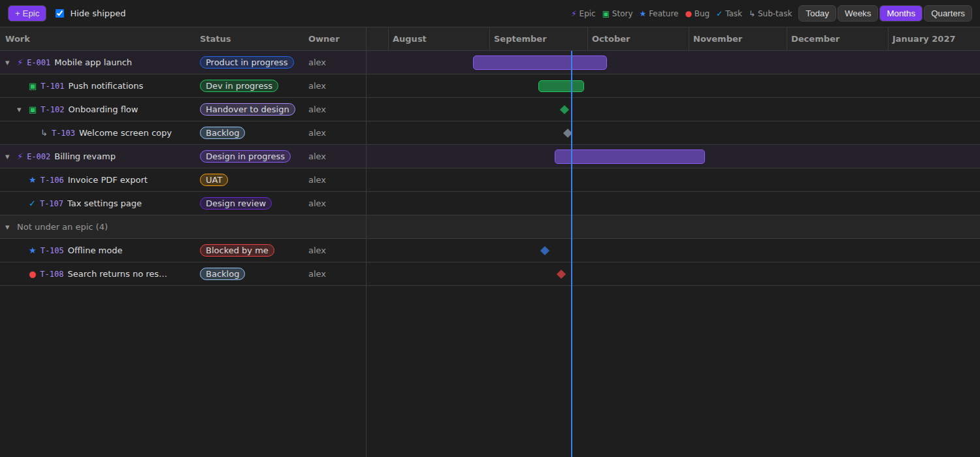Open the T-101 issue link
This screenshot has width=980, height=457.
[52, 86]
